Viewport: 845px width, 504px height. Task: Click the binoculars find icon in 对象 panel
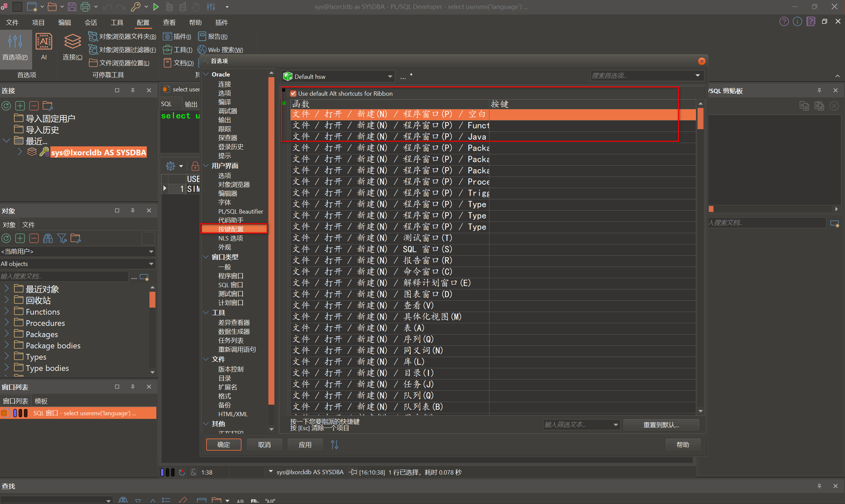click(48, 238)
